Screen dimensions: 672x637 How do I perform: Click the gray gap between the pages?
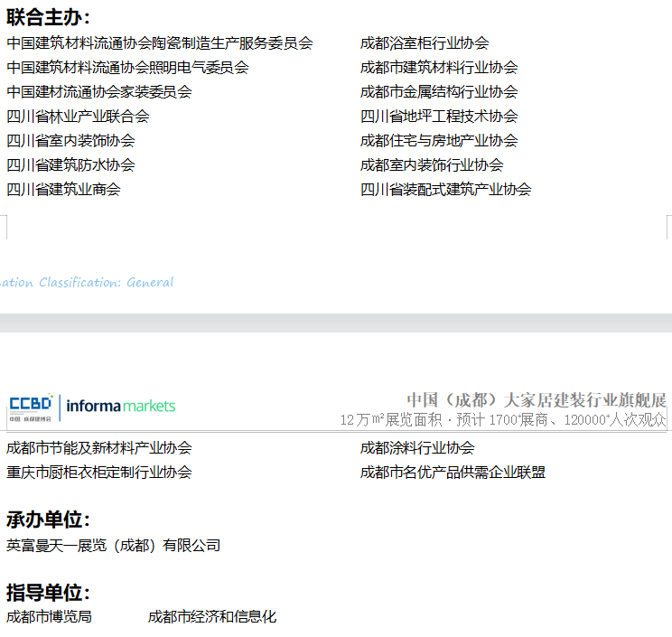(x=336, y=323)
